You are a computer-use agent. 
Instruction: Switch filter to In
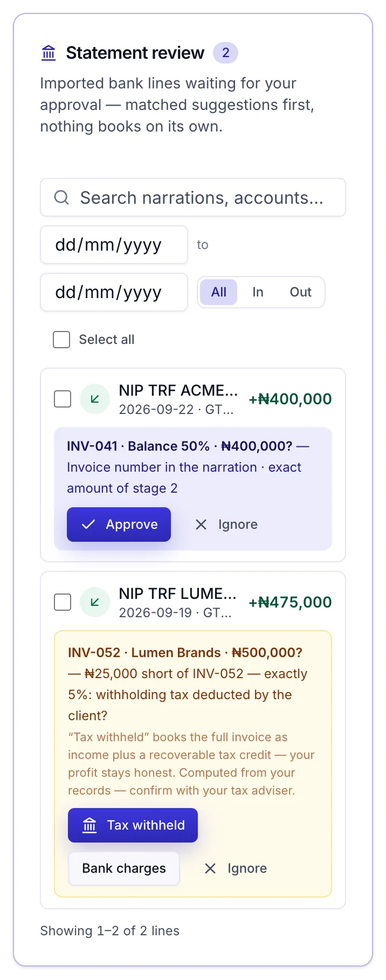[x=258, y=292]
